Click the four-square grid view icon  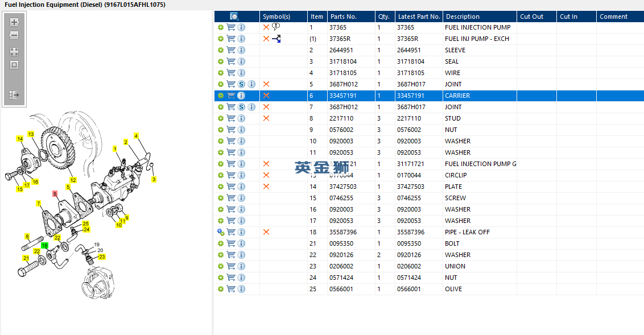14,52
